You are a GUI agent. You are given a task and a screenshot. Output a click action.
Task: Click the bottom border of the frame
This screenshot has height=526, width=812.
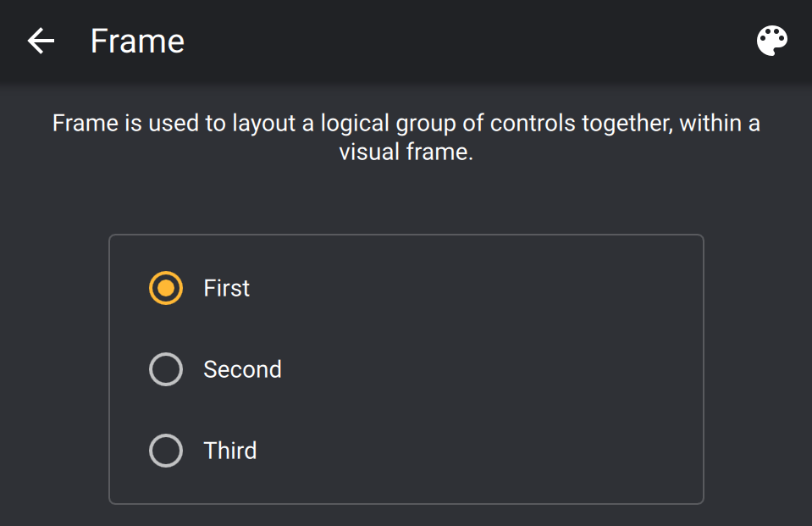click(x=406, y=504)
